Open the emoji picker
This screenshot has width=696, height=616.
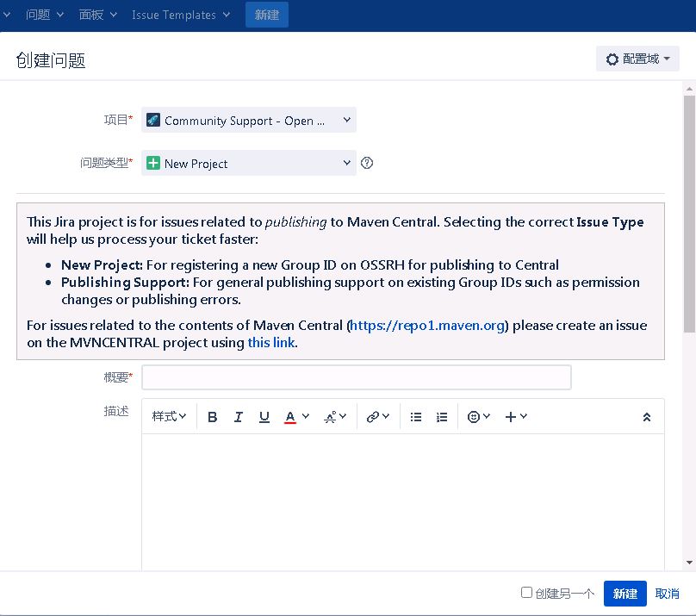[479, 417]
